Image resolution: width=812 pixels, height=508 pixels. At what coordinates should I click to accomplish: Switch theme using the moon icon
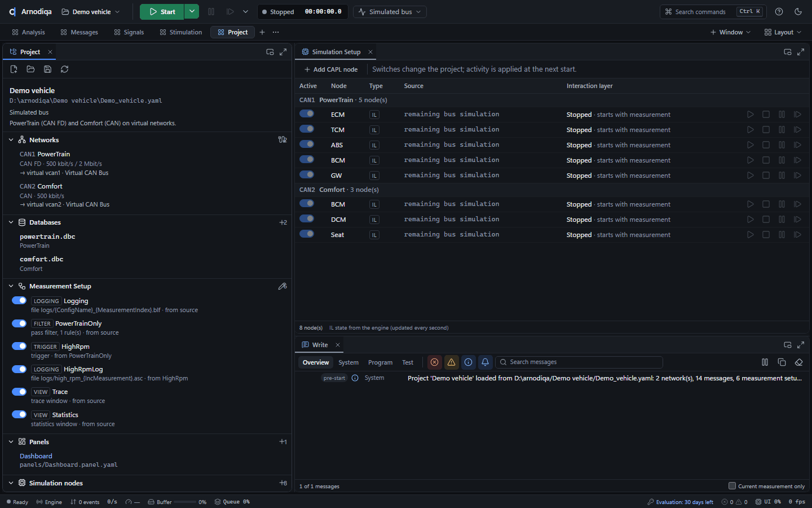(x=798, y=12)
